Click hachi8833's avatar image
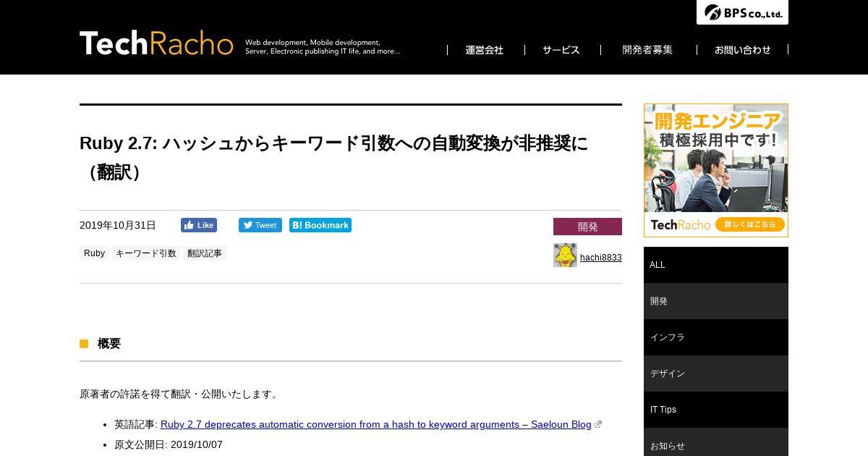This screenshot has width=868, height=456. 565,255
